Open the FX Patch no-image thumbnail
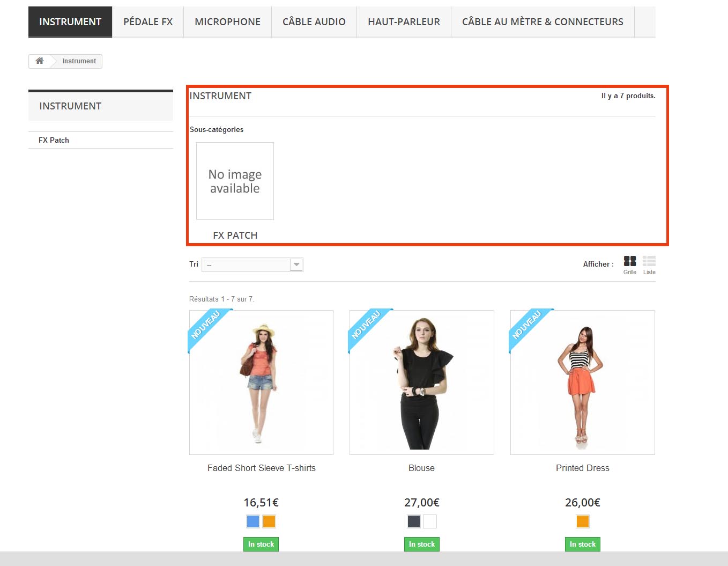The height and width of the screenshot is (566, 728). click(235, 181)
